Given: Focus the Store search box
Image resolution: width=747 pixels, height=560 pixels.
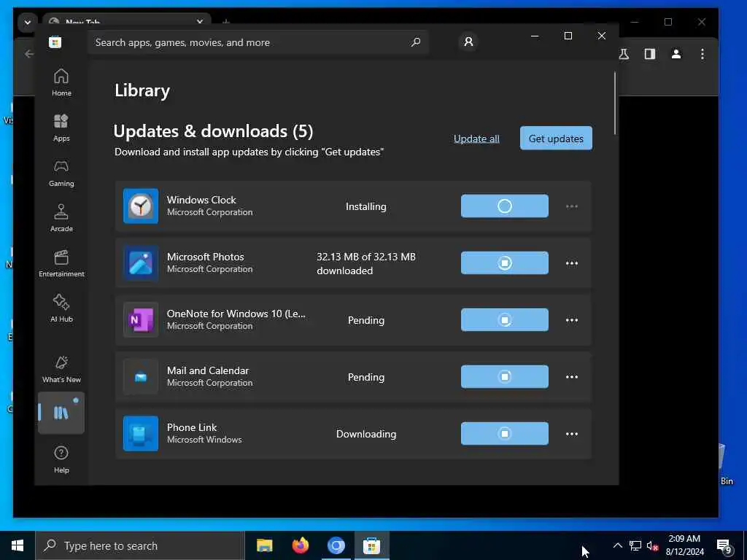Looking at the screenshot, I should pos(258,42).
